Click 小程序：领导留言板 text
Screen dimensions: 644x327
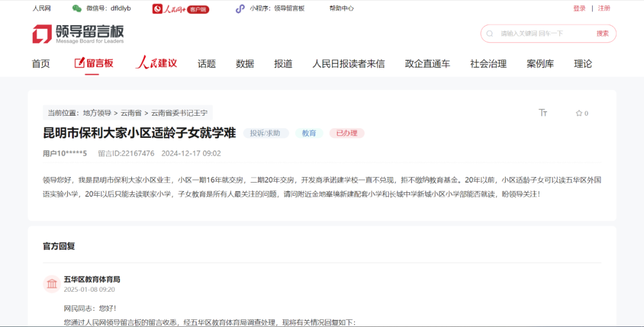click(x=277, y=8)
